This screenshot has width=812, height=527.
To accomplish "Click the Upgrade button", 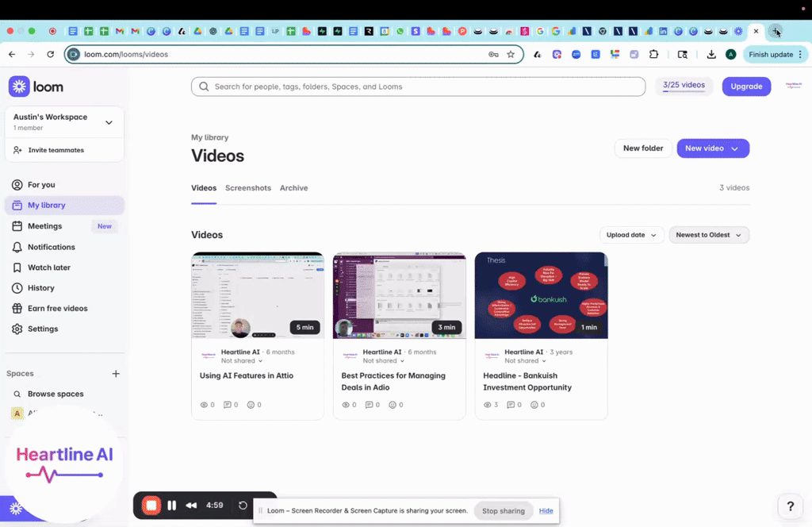I will [x=746, y=86].
